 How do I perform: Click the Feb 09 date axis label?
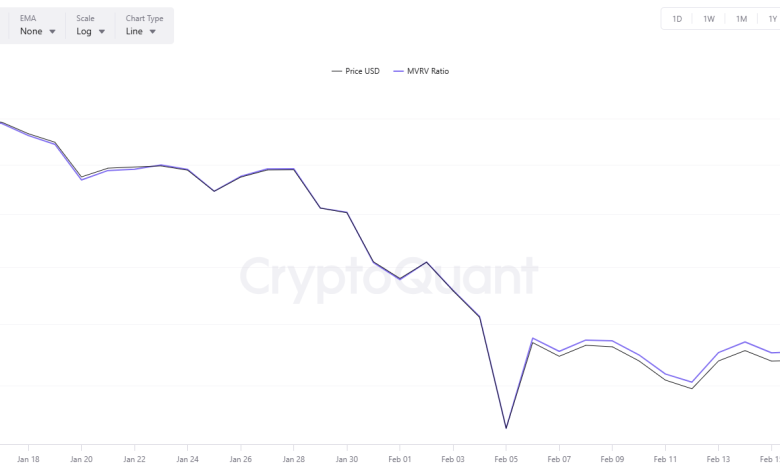(612, 459)
